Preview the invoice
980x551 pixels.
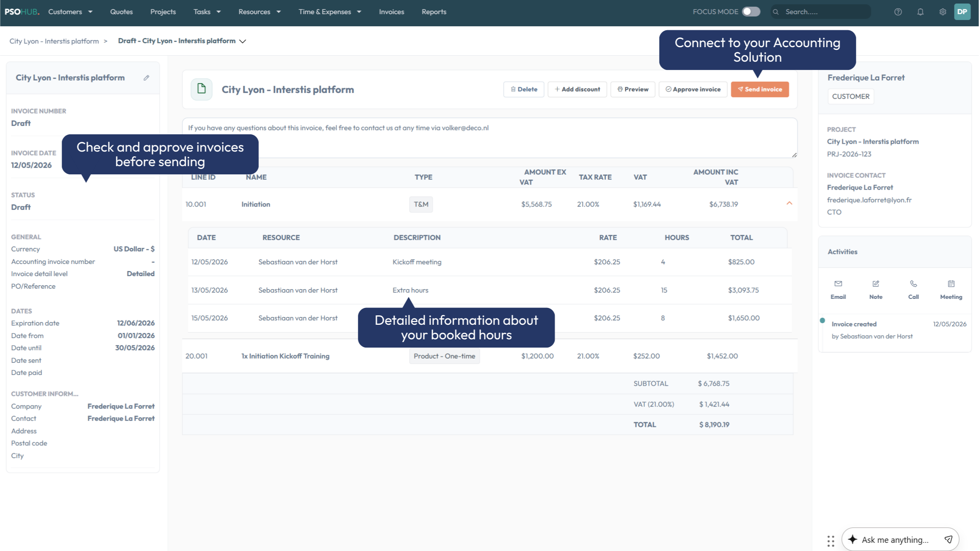(633, 89)
